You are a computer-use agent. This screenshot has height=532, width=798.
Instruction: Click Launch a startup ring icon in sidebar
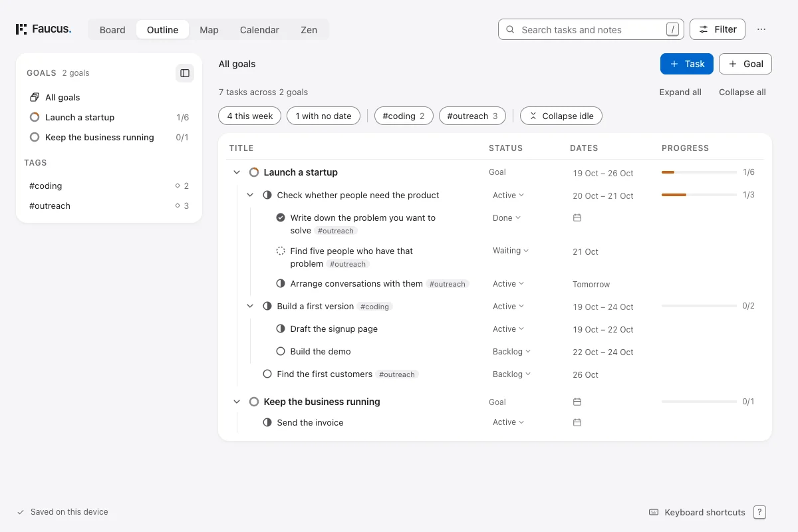[35, 117]
